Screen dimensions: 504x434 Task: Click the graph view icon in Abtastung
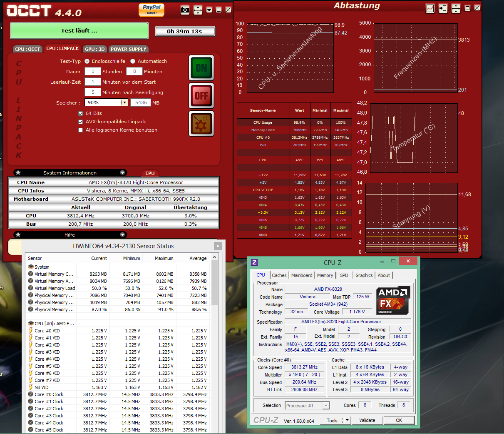tap(430, 8)
